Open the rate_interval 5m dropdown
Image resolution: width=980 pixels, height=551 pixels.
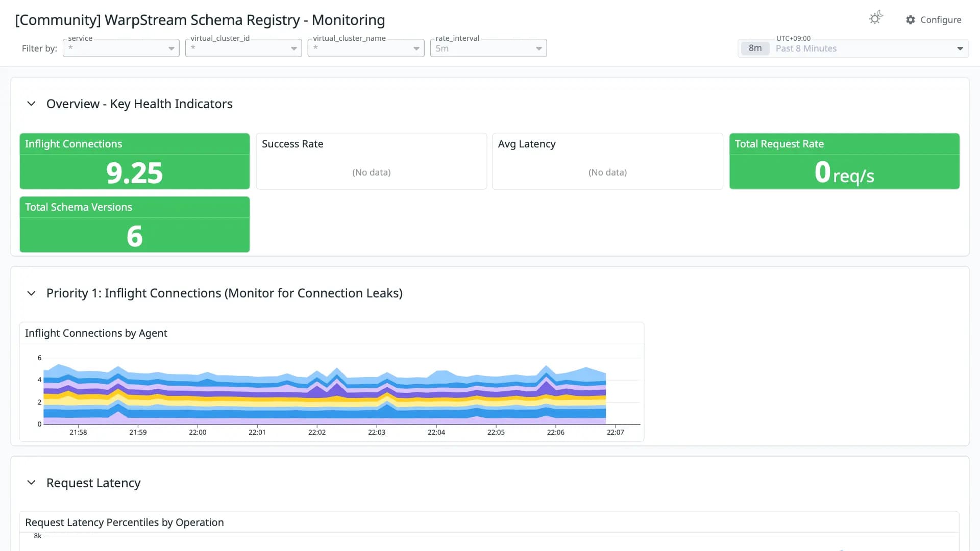point(488,48)
